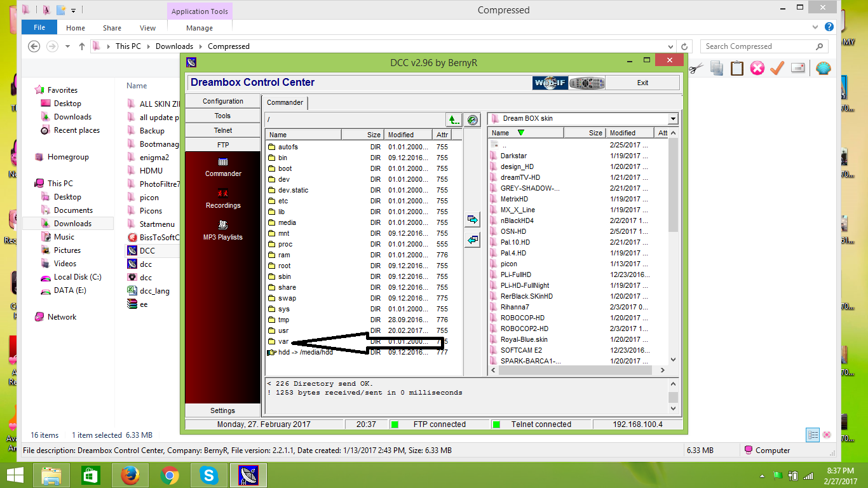This screenshot has width=868, height=488.
Task: Open the Telnet menu in DCC
Action: 222,130
